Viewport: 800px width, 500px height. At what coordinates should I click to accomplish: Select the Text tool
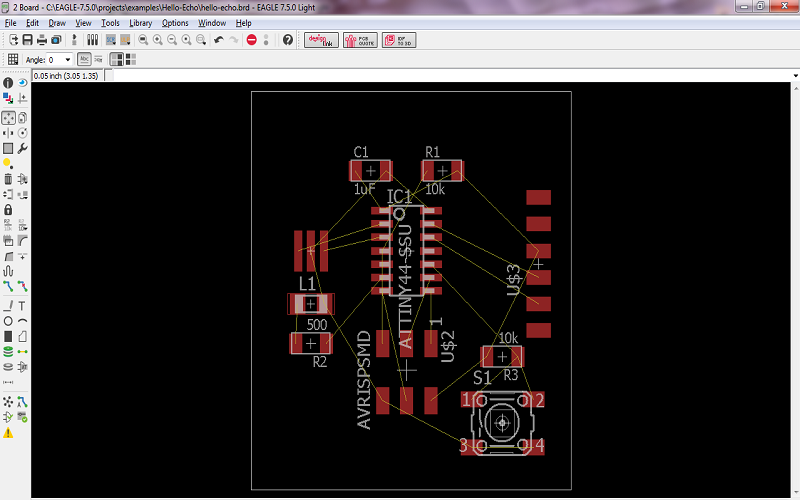pyautogui.click(x=22, y=306)
